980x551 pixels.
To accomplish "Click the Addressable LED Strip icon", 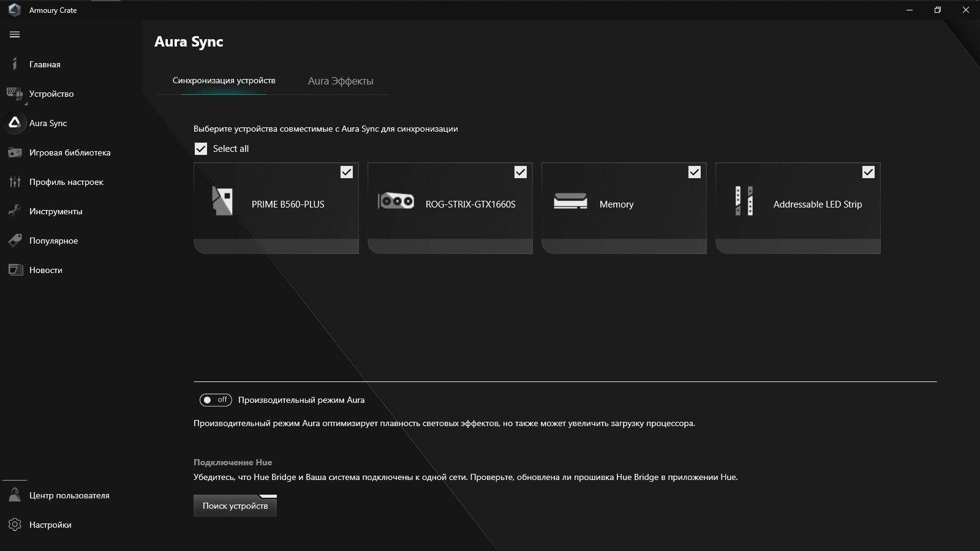I will click(744, 201).
